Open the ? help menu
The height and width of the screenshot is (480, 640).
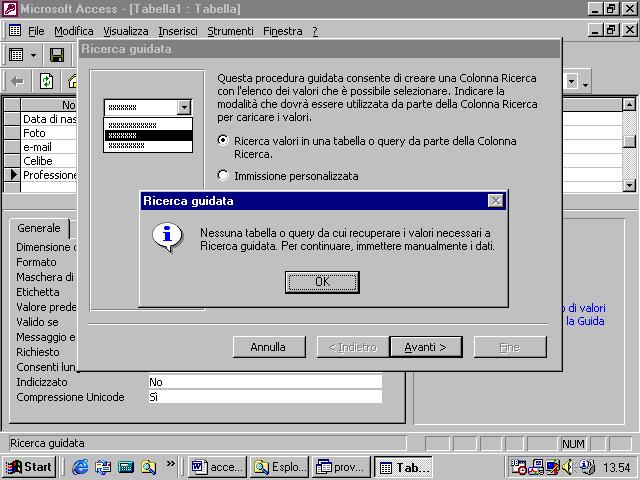click(x=315, y=31)
